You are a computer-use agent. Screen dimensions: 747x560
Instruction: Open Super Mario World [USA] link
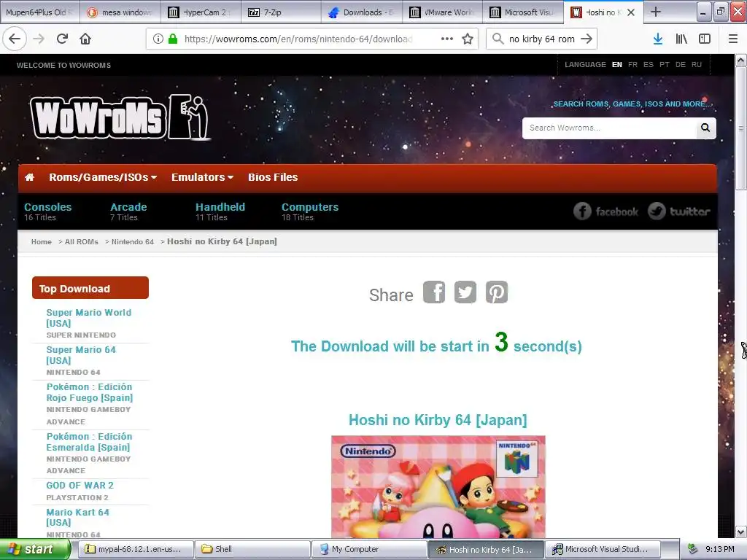[x=88, y=318]
